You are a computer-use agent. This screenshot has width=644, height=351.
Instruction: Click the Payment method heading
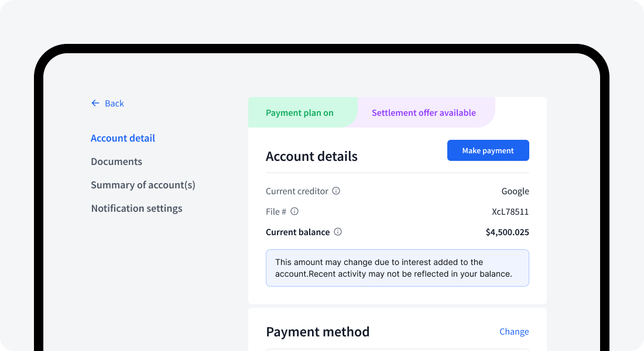tap(318, 332)
